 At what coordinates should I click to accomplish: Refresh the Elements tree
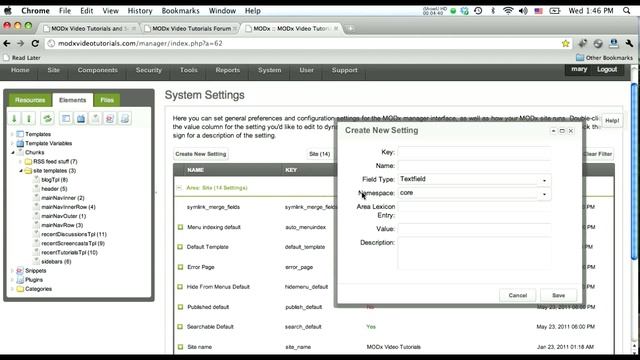47,119
